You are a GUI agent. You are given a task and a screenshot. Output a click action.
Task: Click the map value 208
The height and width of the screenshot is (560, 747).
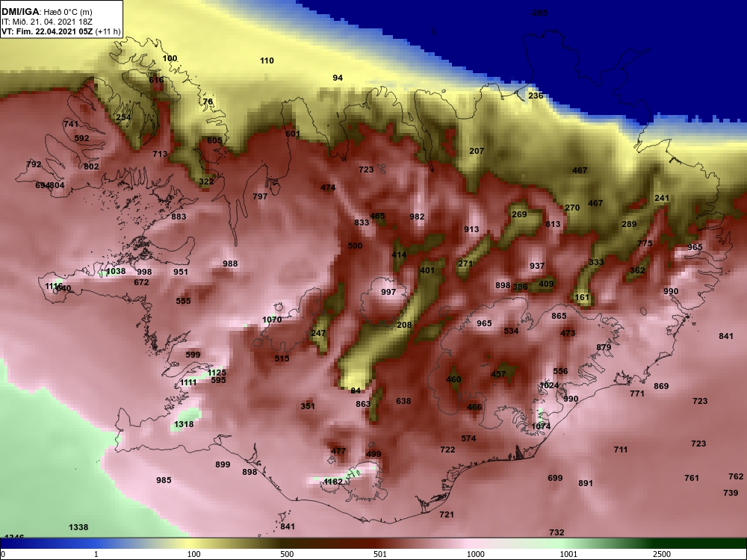click(x=404, y=326)
